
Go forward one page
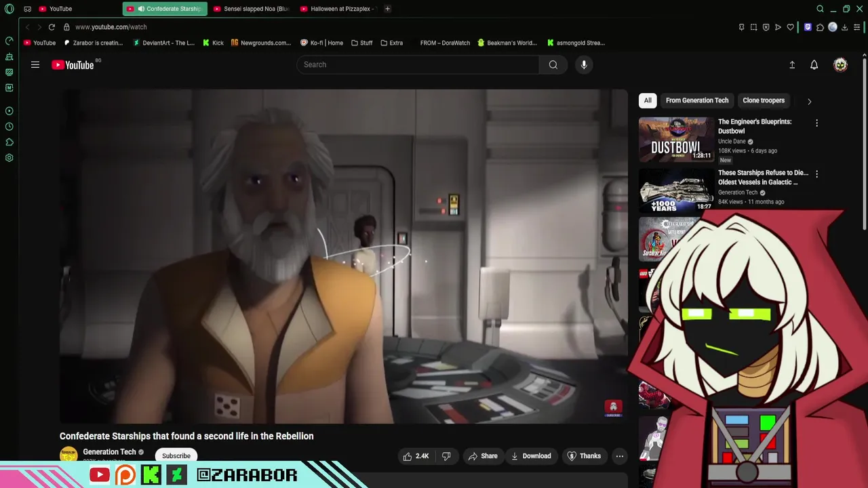coord(39,27)
